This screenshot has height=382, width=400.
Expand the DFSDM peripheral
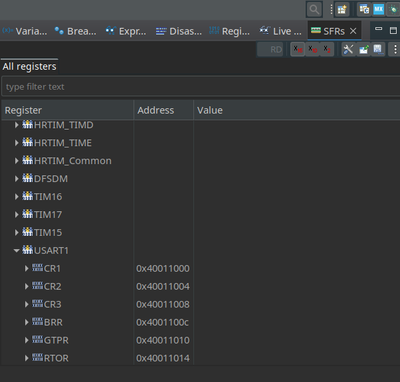(x=16, y=179)
